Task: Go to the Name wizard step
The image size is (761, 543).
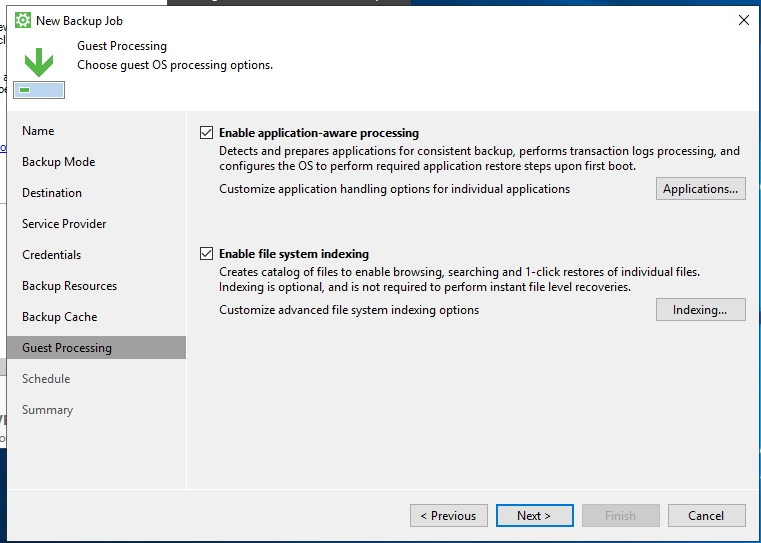Action: tap(38, 131)
